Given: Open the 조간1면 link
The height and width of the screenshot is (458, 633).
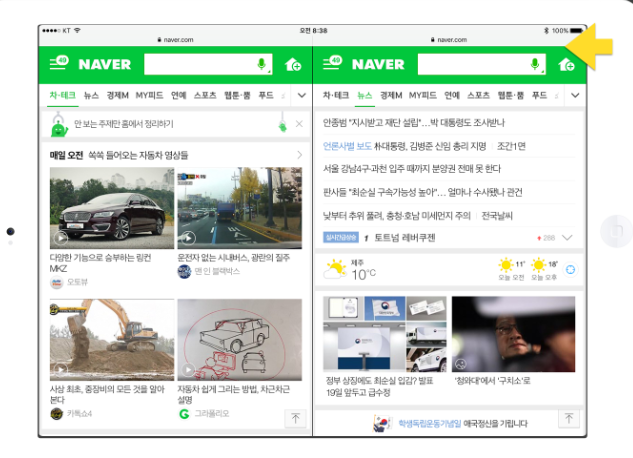Looking at the screenshot, I should pyautogui.click(x=511, y=146).
